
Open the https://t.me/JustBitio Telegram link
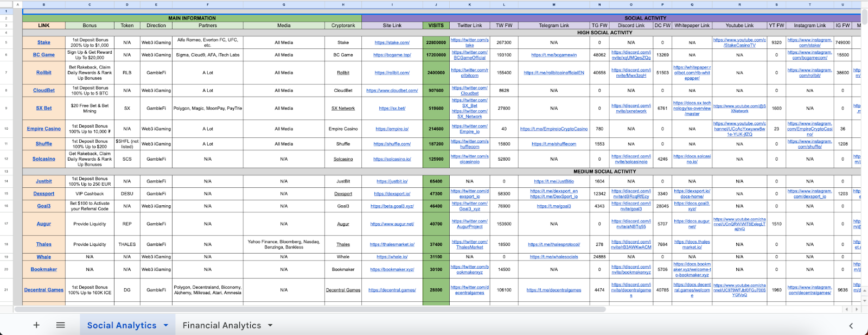(x=554, y=181)
